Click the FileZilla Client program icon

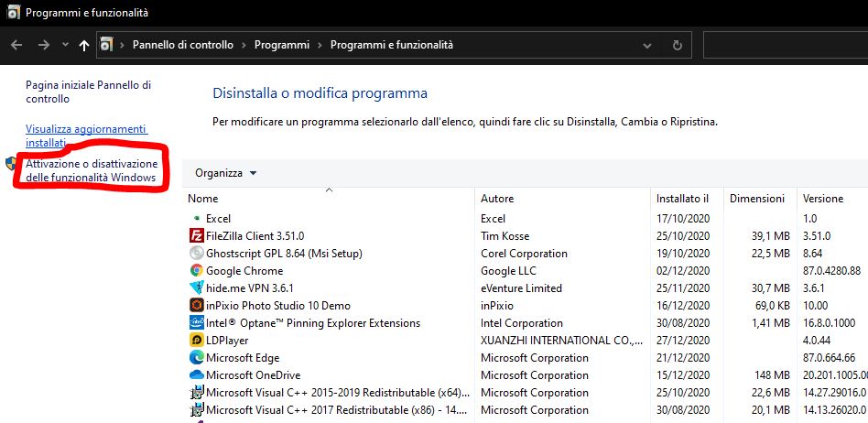click(x=196, y=236)
